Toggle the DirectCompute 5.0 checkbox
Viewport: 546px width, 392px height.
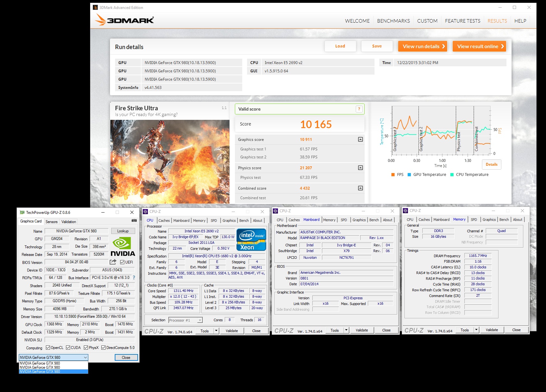point(103,347)
